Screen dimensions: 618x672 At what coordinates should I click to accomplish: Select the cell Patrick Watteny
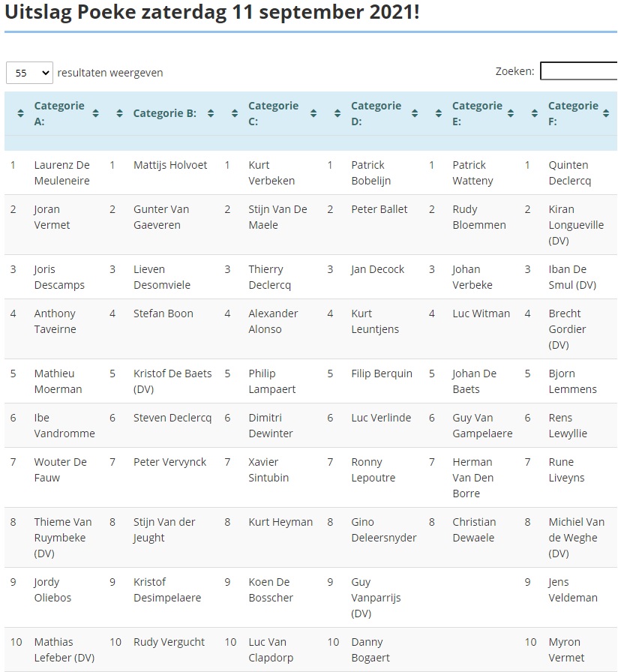[x=472, y=172]
